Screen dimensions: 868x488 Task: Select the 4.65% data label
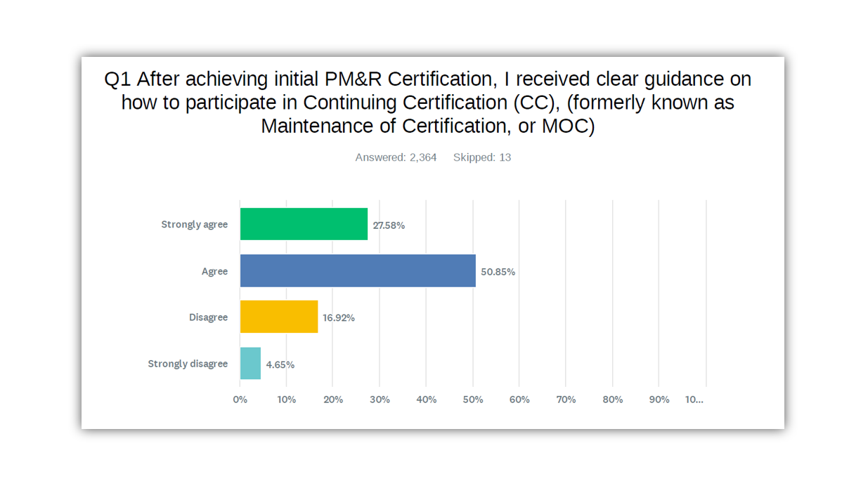click(280, 364)
